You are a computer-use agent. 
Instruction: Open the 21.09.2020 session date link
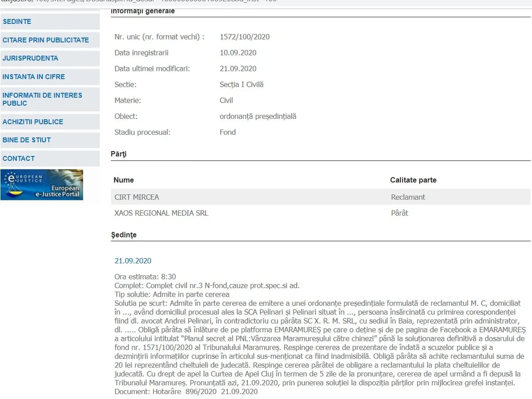tap(133, 261)
